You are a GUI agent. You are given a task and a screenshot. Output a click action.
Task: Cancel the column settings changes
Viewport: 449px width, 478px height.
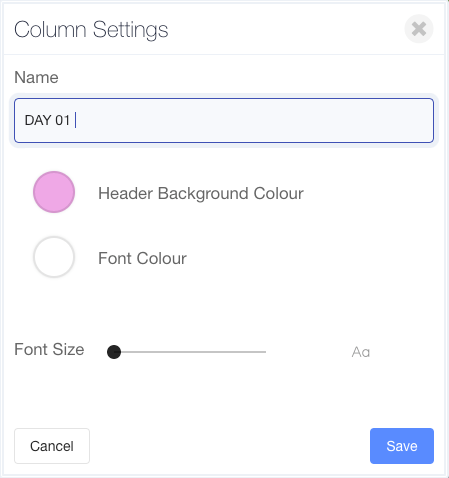pyautogui.click(x=52, y=446)
